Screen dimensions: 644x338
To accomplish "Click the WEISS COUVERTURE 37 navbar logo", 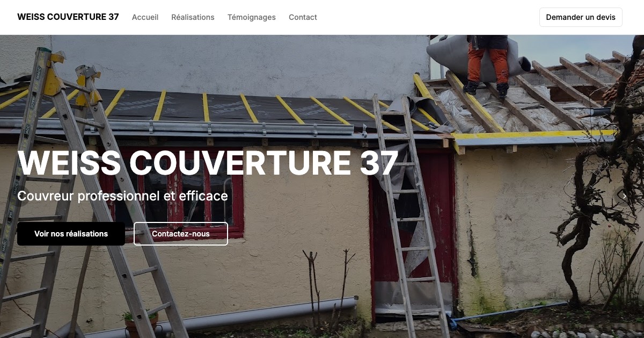I will pos(68,17).
